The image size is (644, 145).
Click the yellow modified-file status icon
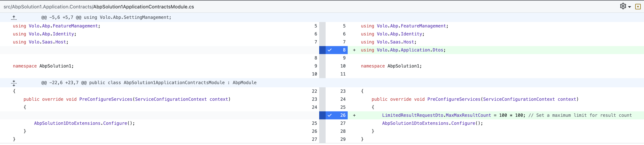(638, 7)
